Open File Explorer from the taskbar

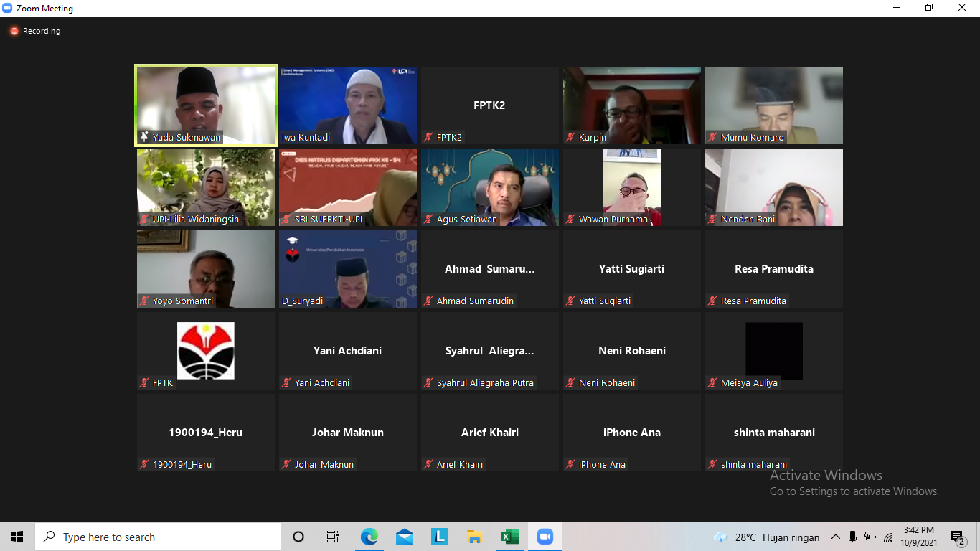[x=474, y=537]
